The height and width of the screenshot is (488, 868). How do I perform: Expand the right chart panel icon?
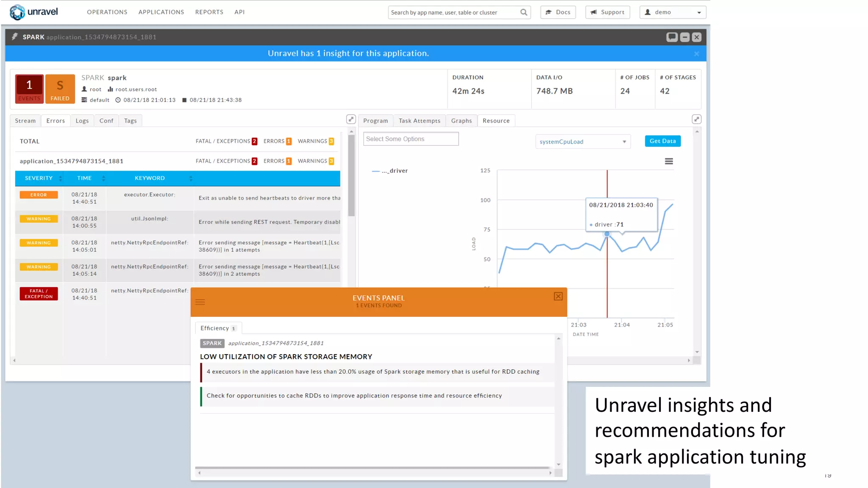coord(696,119)
